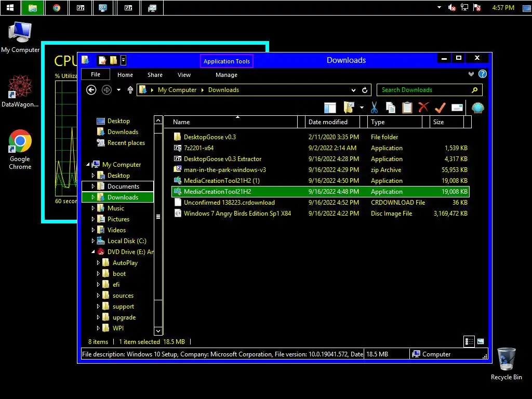
Task: Select Windows 7 Angry Birds Edition file
Action: pyautogui.click(x=321, y=214)
